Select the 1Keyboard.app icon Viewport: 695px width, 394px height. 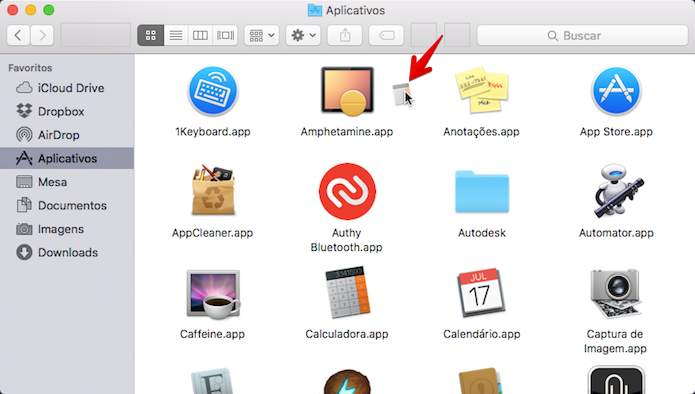[213, 91]
